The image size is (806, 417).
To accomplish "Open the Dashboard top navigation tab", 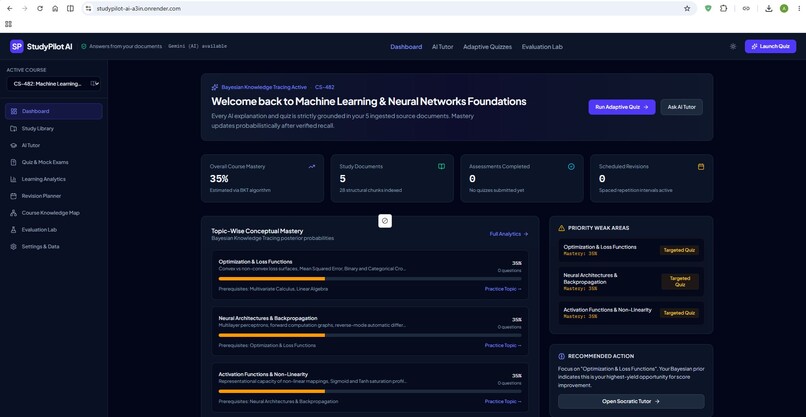I will pyautogui.click(x=406, y=47).
